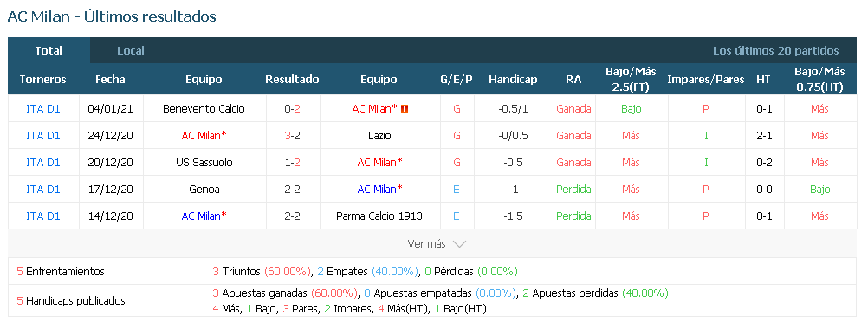Viewport: 868px width, 322px height.
Task: Click the Handicap column header
Action: 513,79
